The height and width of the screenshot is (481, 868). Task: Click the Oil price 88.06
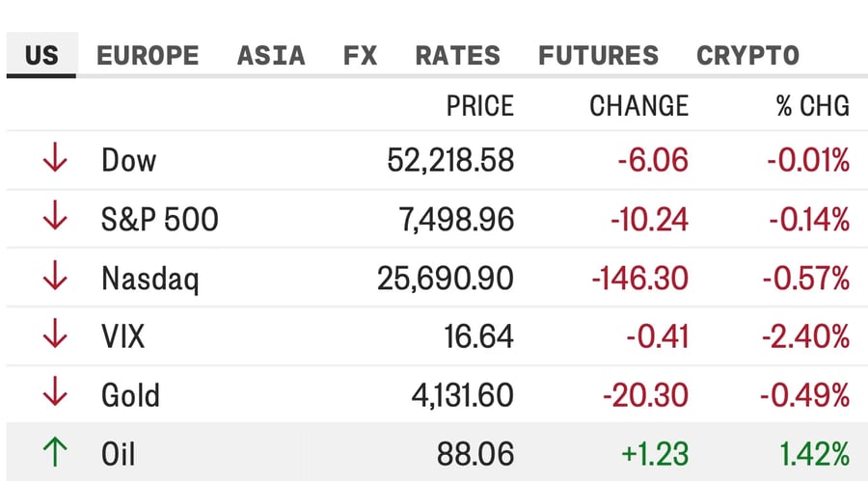(475, 454)
